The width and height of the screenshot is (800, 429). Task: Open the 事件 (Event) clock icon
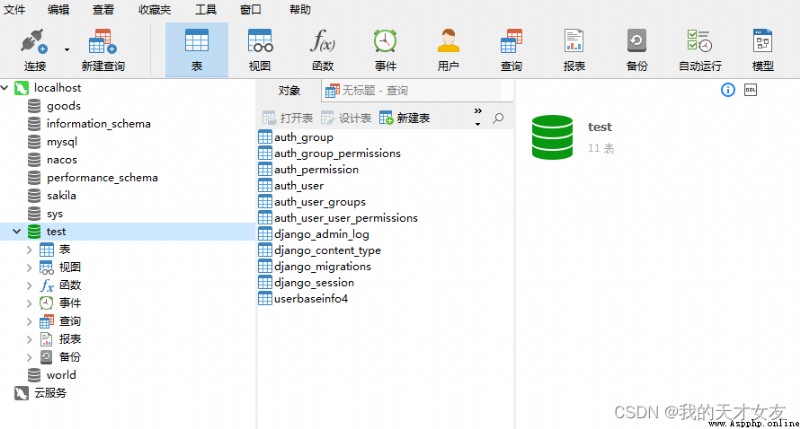[385, 49]
